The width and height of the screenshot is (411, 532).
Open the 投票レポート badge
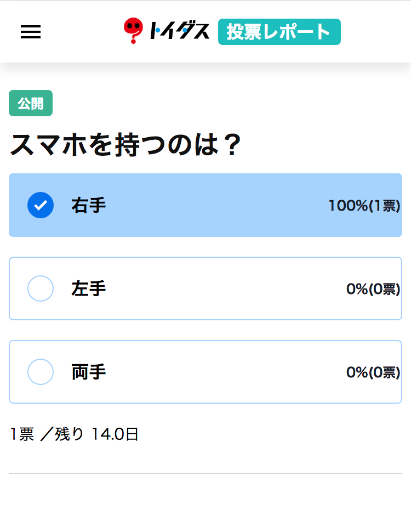(x=279, y=32)
